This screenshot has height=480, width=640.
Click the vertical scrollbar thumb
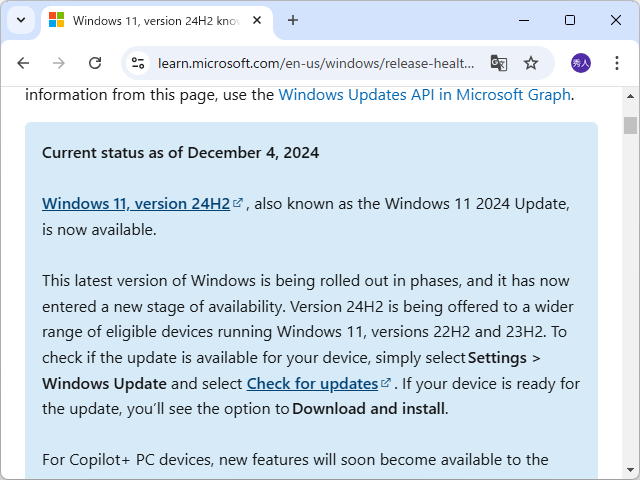click(x=630, y=125)
